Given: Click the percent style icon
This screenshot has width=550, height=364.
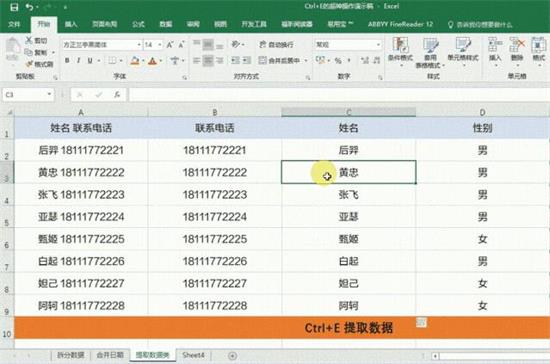Looking at the screenshot, I should pos(338,61).
